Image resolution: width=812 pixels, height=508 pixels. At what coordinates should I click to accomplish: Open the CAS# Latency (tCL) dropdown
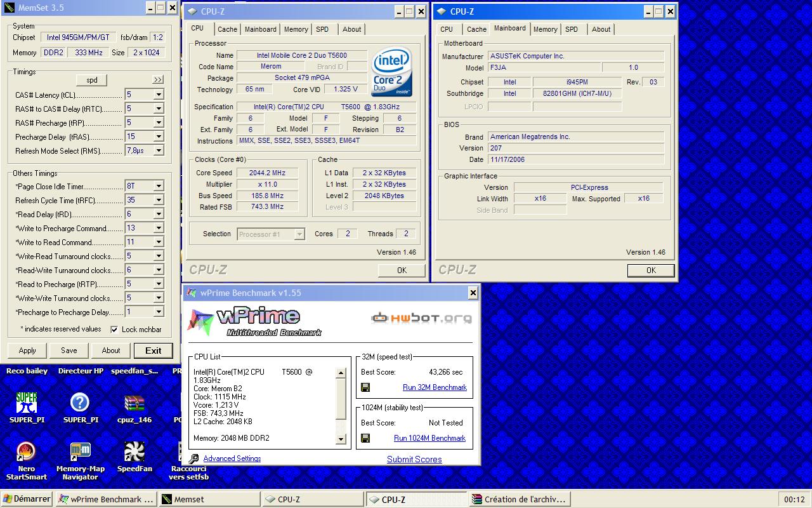(159, 95)
